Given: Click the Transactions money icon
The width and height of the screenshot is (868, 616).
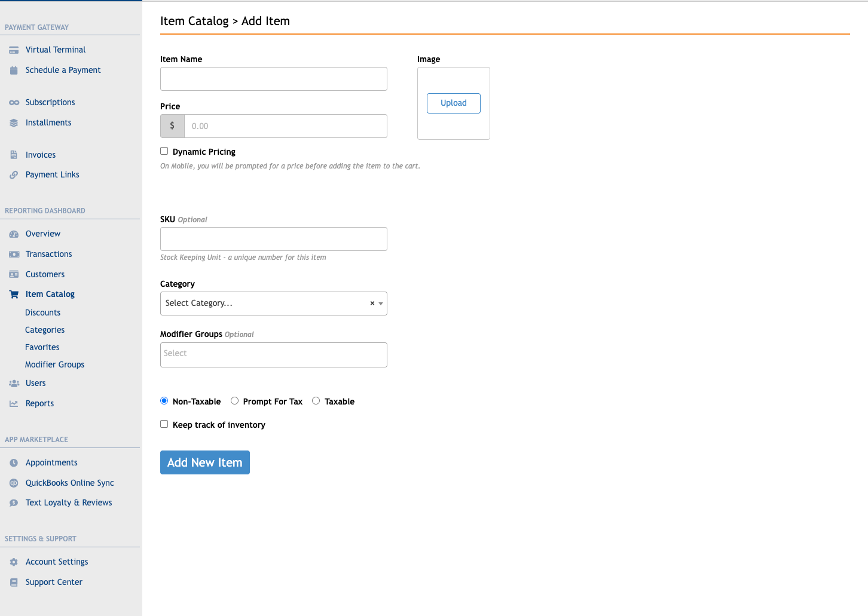Looking at the screenshot, I should coord(14,255).
